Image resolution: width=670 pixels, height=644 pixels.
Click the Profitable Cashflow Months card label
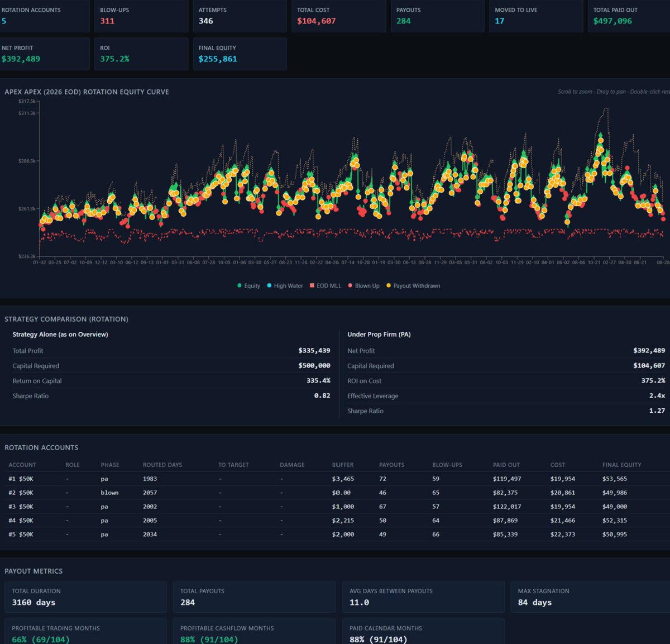pos(227,628)
